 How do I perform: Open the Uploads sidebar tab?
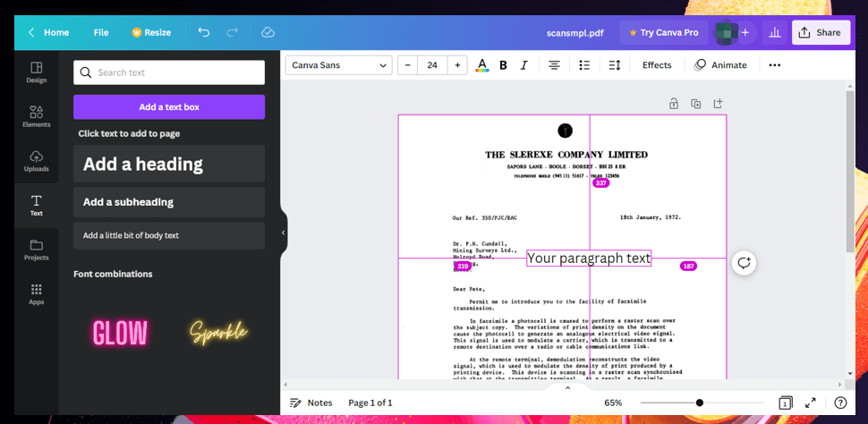click(x=37, y=161)
